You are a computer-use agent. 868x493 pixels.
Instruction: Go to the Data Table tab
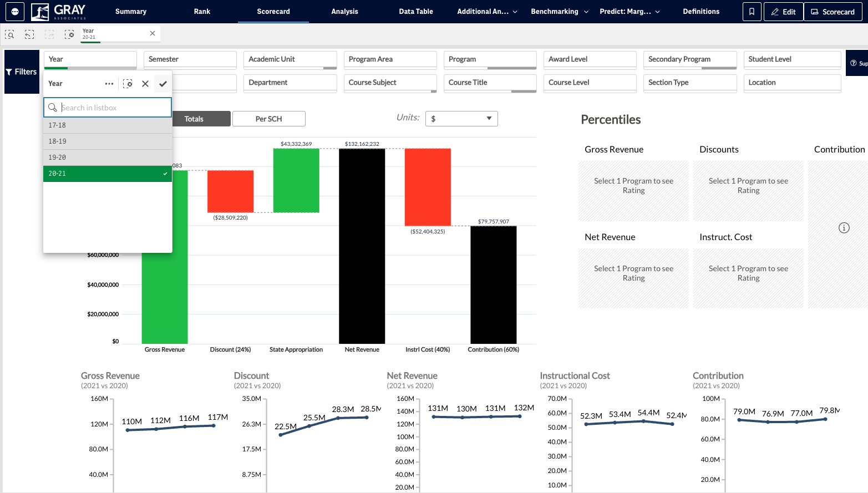click(x=416, y=12)
